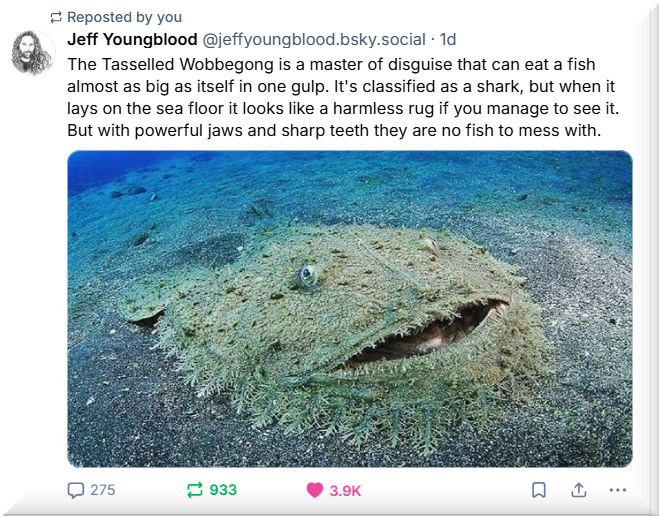Screen dimensions: 659x516
Task: Click the 275 reply count
Action: click(103, 490)
